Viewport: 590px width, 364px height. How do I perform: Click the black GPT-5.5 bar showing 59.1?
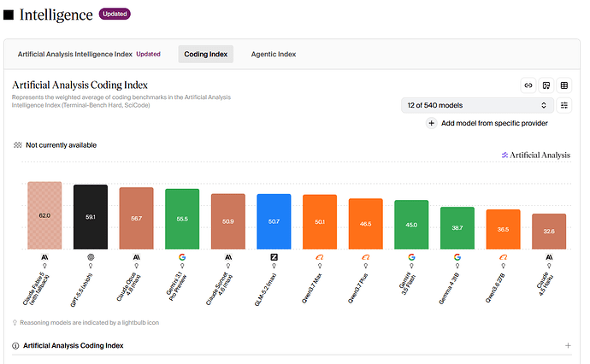click(x=91, y=217)
